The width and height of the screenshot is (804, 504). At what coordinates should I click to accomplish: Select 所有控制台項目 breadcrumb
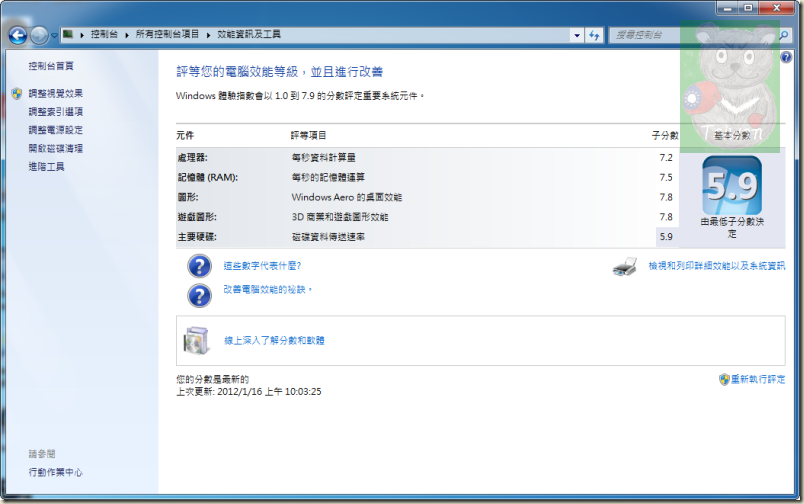click(x=167, y=34)
